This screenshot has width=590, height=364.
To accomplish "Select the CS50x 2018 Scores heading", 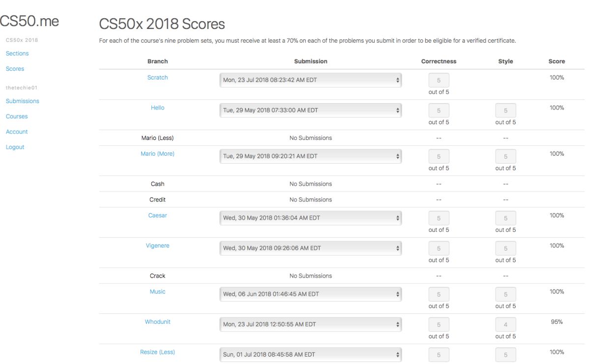I will 162,24.
